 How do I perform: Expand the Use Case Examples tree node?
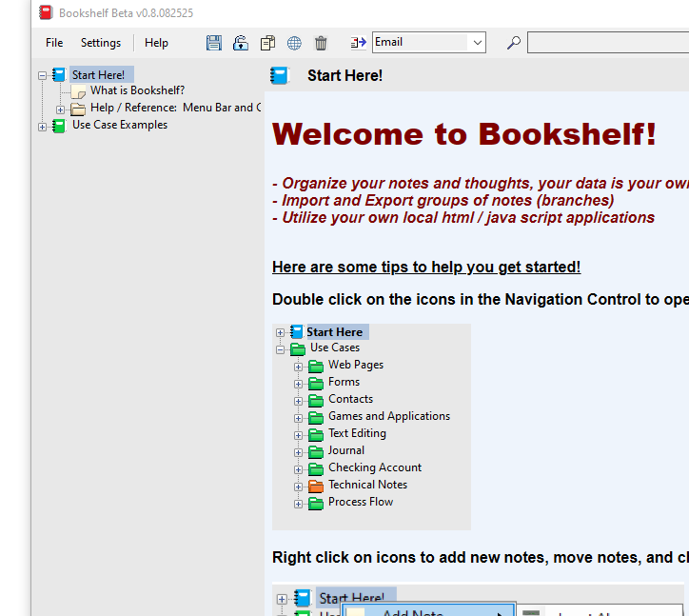pos(42,127)
